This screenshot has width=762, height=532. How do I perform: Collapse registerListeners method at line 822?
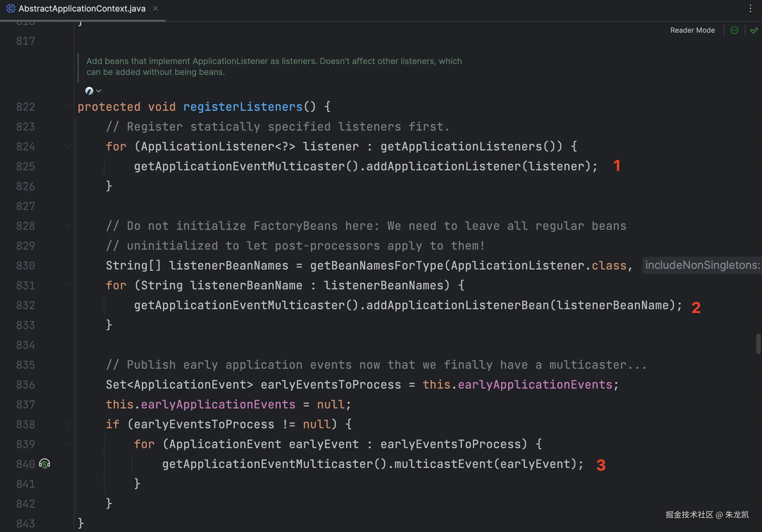pyautogui.click(x=68, y=107)
